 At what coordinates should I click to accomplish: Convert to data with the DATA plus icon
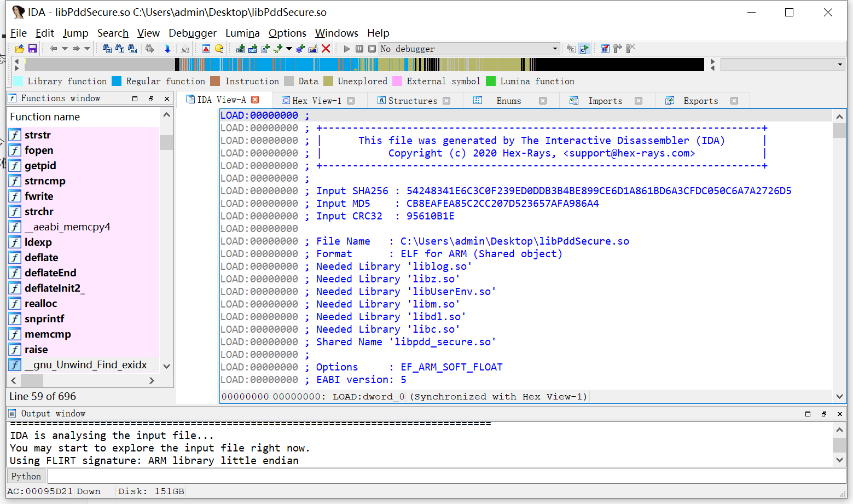click(x=253, y=49)
